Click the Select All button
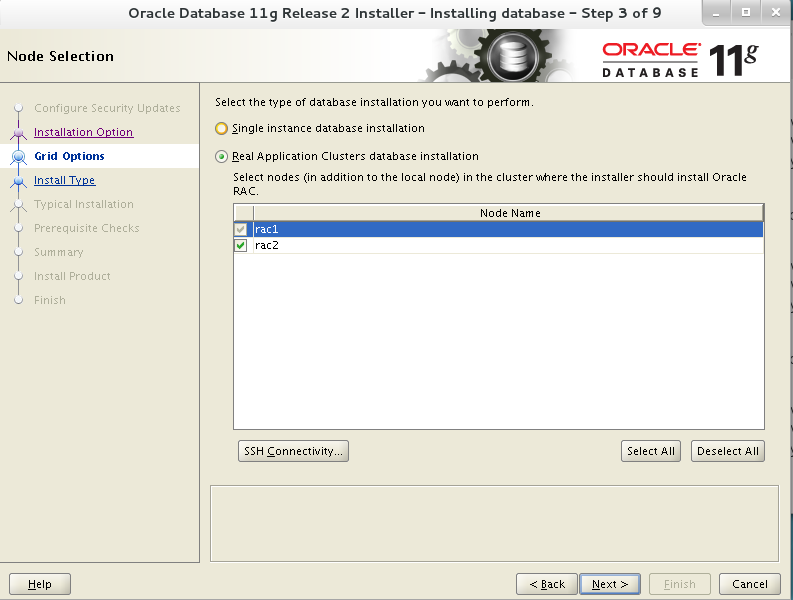The image size is (793, 600). pyautogui.click(x=651, y=451)
